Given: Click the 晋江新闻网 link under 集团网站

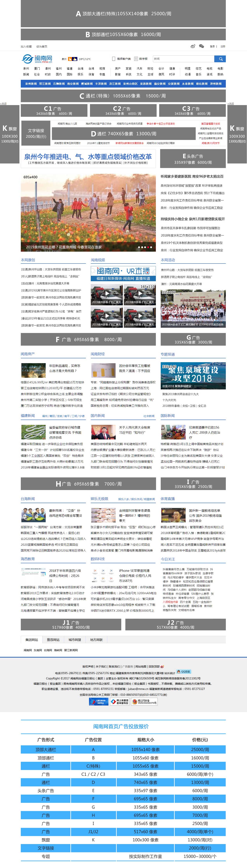Looking at the screenshot, I should pos(71,650).
